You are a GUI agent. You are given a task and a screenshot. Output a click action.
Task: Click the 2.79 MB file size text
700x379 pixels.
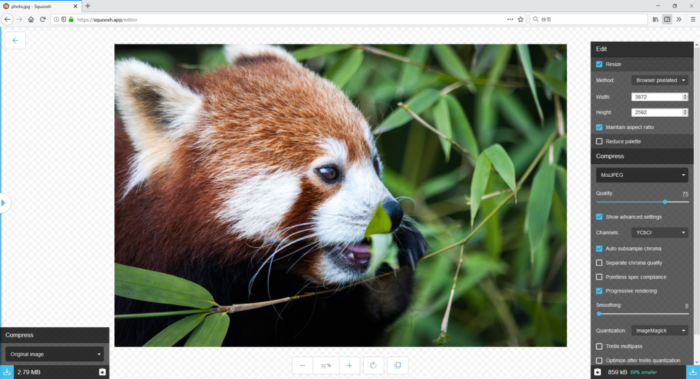(29, 372)
